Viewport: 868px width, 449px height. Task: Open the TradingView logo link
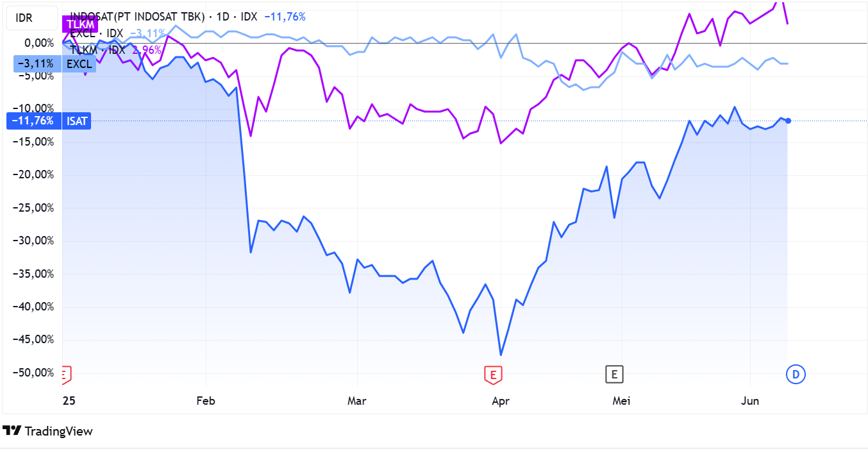tap(48, 431)
